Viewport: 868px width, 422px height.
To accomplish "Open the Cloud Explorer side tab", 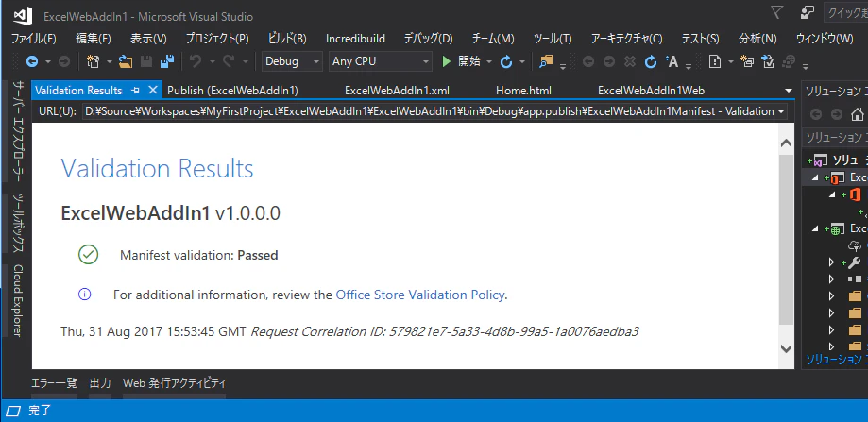I will tap(18, 300).
